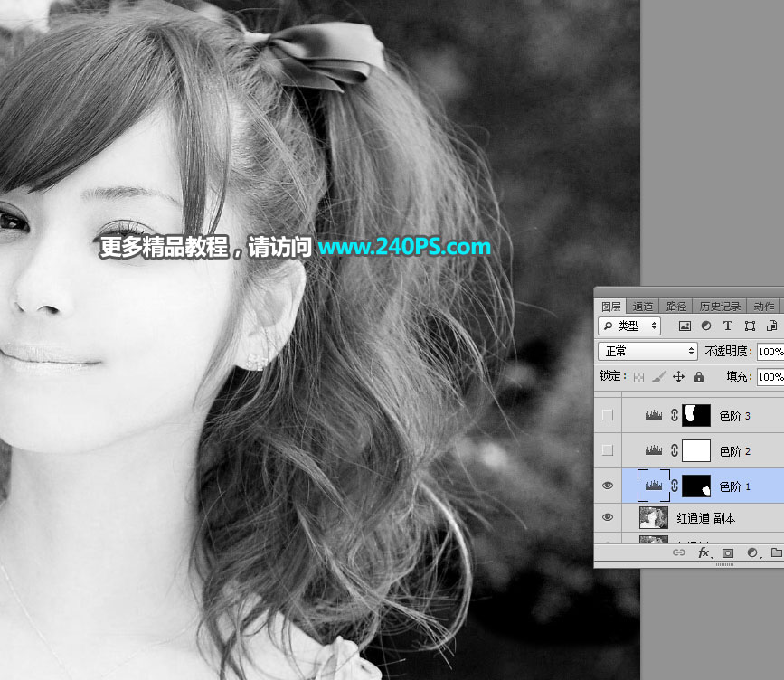Toggle mask link on 色阶 2
The width and height of the screenshot is (784, 680).
[x=675, y=450]
